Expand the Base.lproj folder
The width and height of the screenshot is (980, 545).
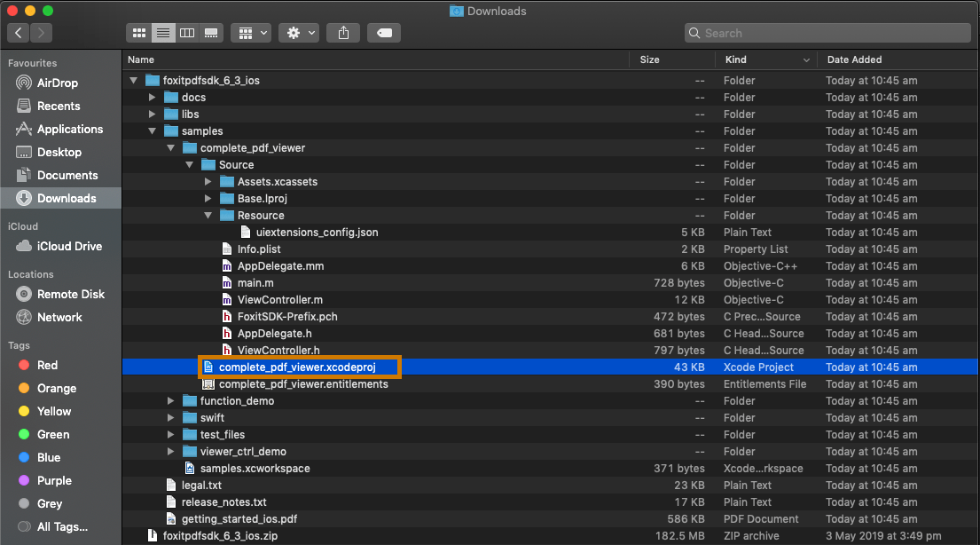click(x=208, y=198)
